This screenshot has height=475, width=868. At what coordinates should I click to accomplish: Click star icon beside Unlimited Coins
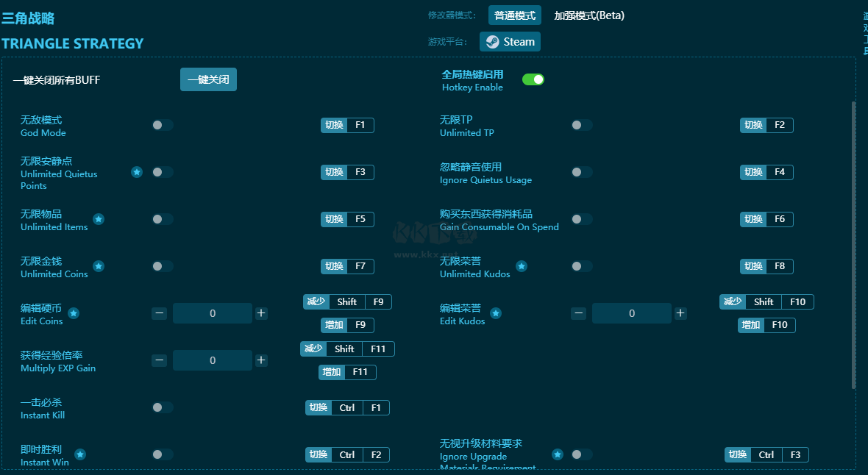[99, 266]
